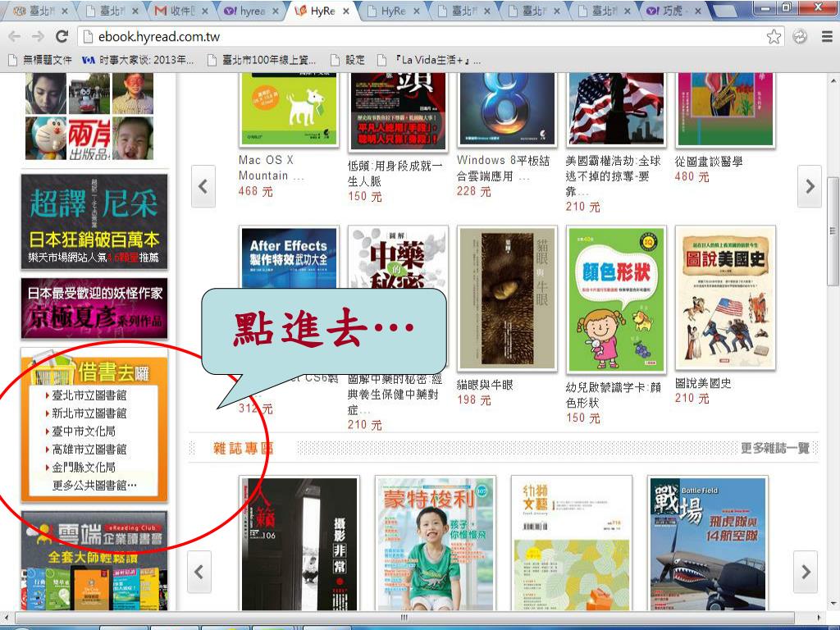Switch to the first 臺北 tab

coord(39,11)
